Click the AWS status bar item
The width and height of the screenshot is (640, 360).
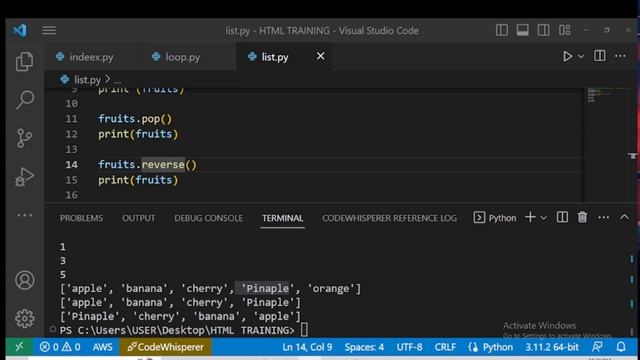102,347
